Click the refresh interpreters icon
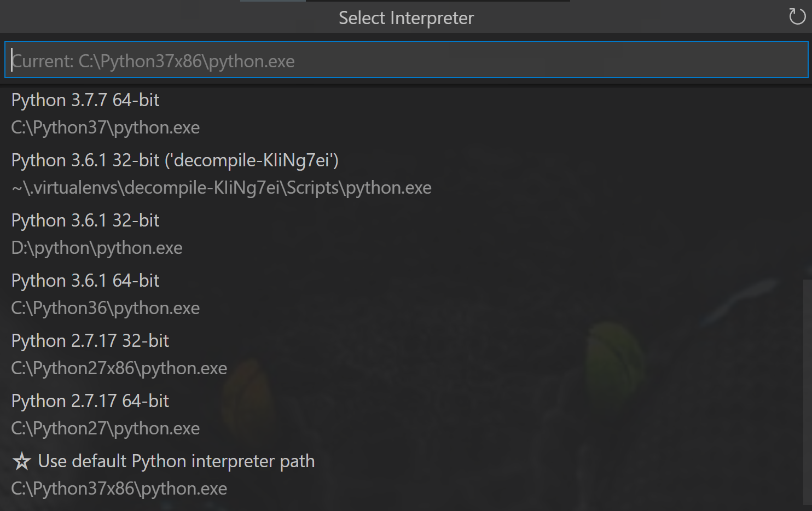Screen dimensions: 812x511 point(797,18)
